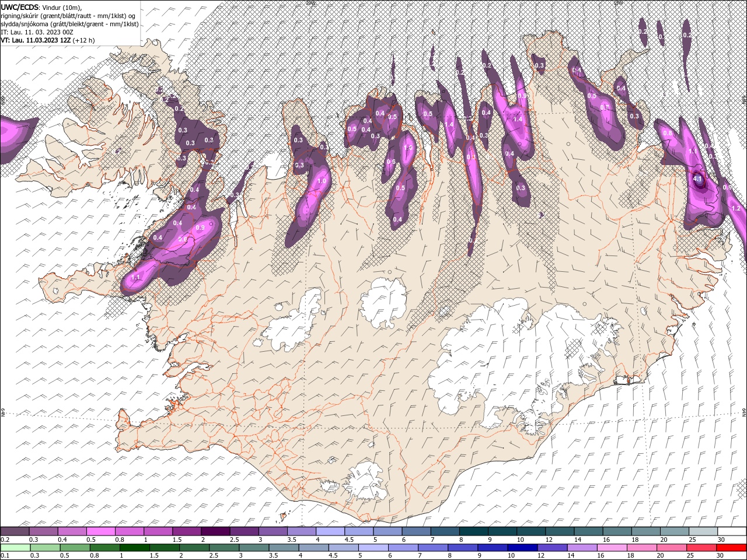Click the 'VT: Lau. 11.03.2023 12Z' valid time
This screenshot has height=560, width=747.
click(x=36, y=40)
